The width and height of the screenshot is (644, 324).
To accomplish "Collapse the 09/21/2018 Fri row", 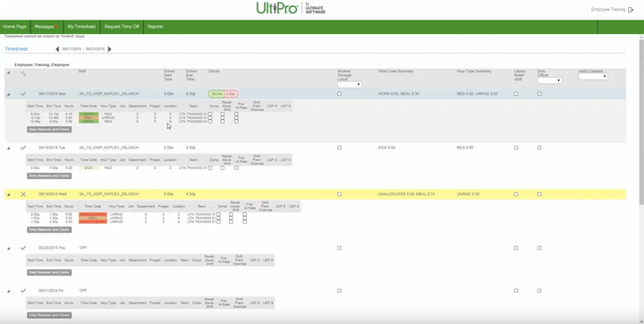I will [x=8, y=291].
